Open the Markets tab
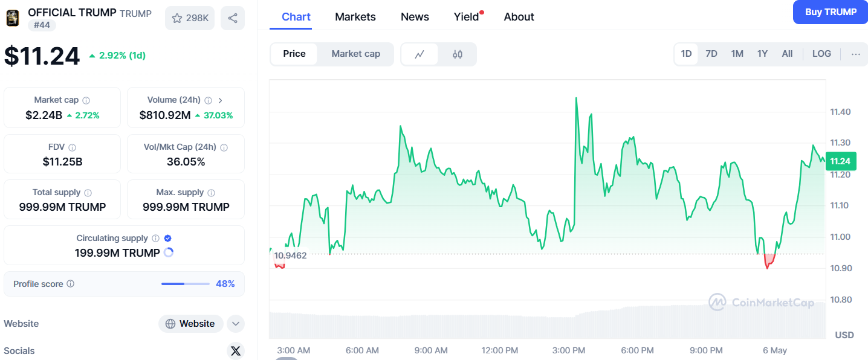Viewport: 868px width, 360px height. 355,17
